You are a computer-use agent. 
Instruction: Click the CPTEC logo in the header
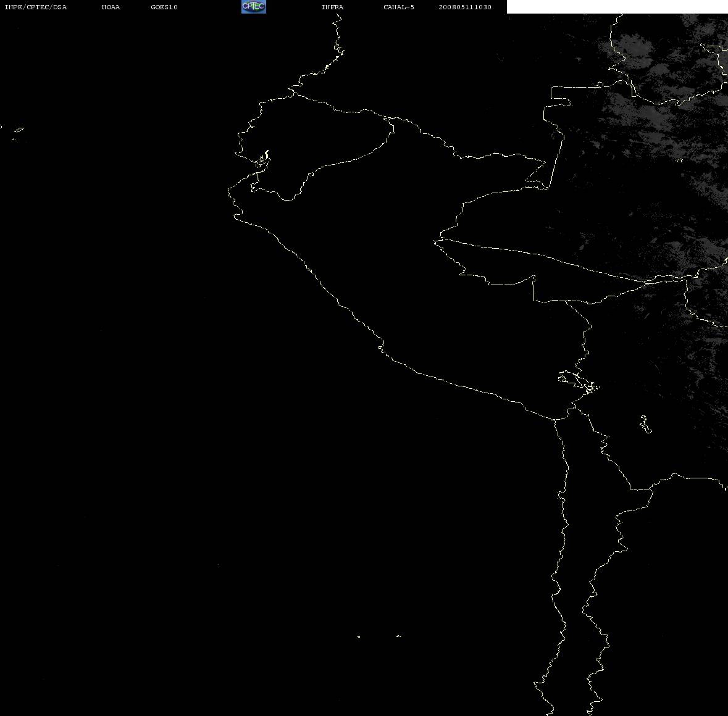[254, 7]
